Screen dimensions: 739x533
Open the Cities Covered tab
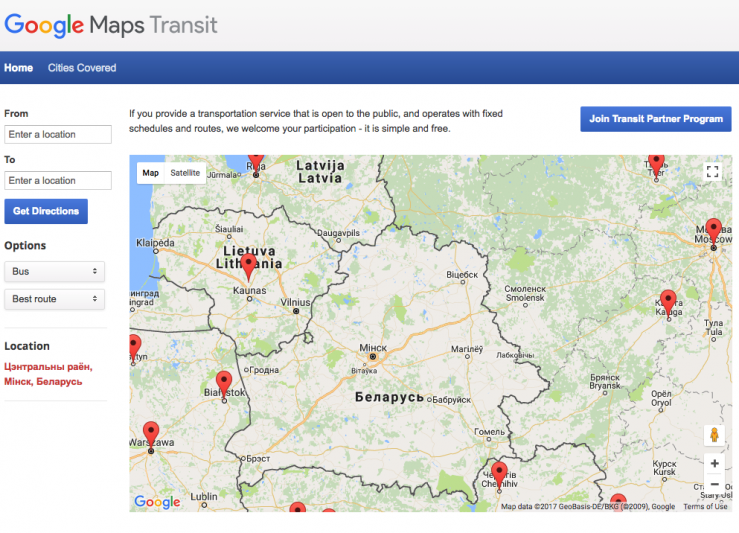coord(82,68)
